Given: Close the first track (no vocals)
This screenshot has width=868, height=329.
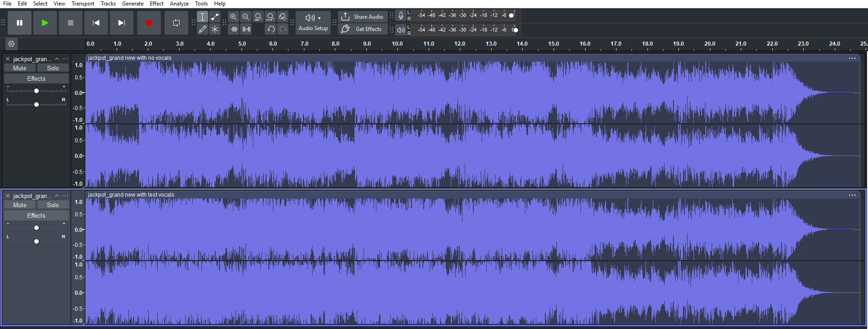Looking at the screenshot, I should [8, 59].
